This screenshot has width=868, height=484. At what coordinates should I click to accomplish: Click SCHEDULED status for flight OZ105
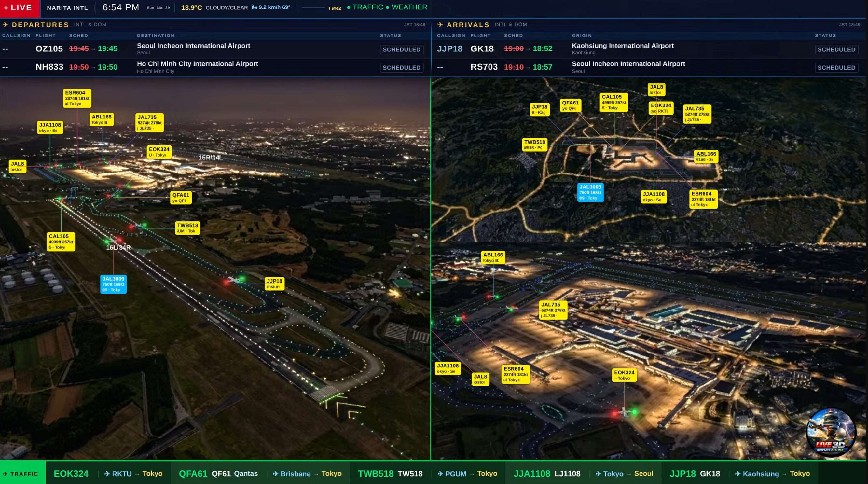click(401, 49)
